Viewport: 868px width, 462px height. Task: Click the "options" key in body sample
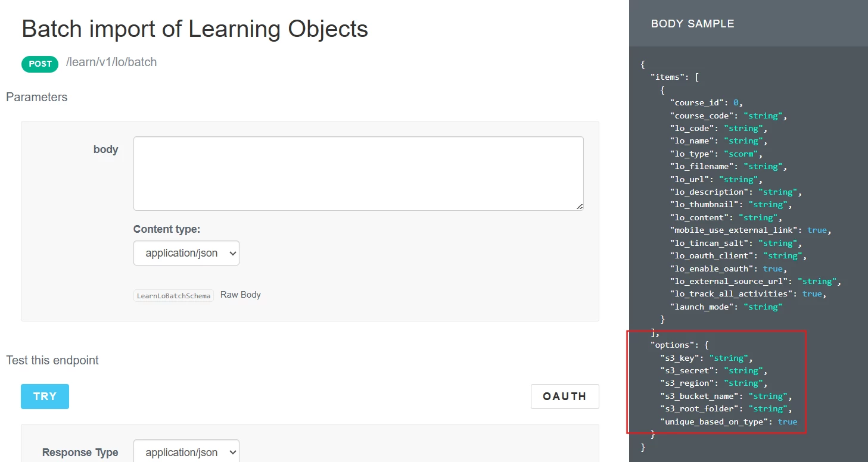coord(671,345)
